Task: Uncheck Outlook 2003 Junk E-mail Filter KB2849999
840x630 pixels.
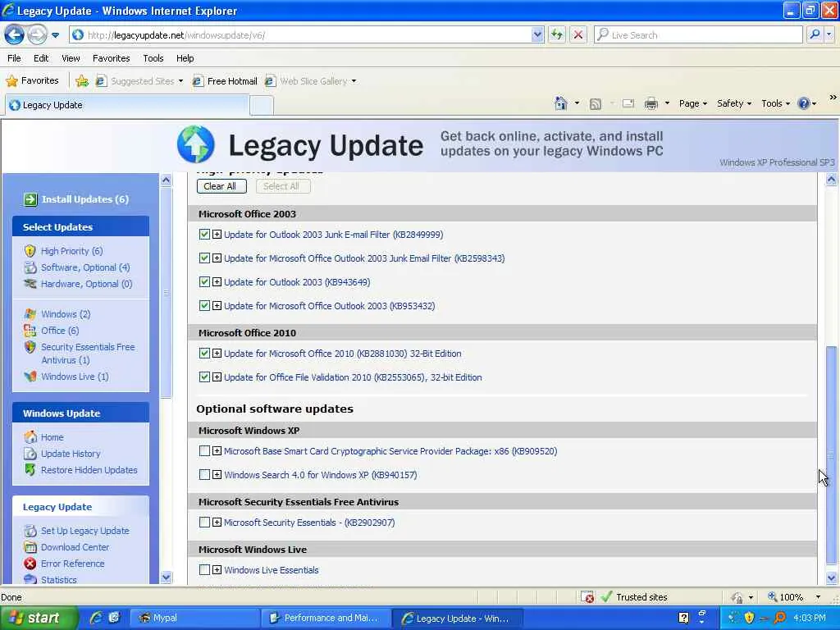Action: tap(204, 234)
